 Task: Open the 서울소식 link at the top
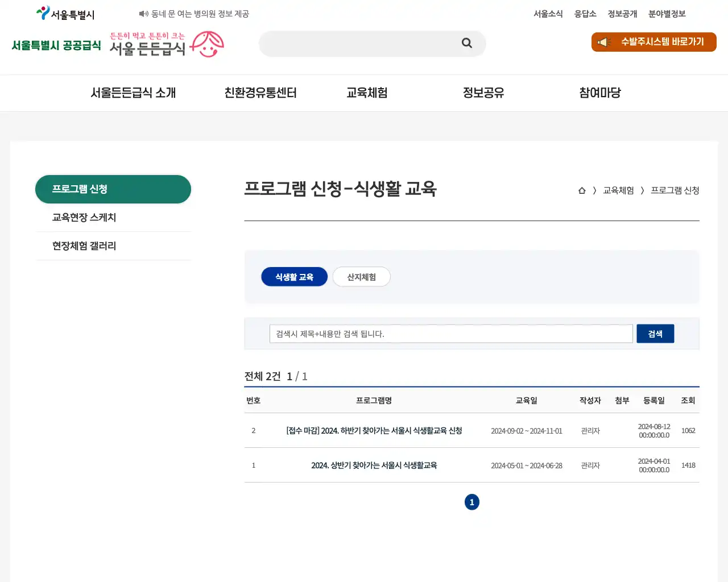(548, 14)
